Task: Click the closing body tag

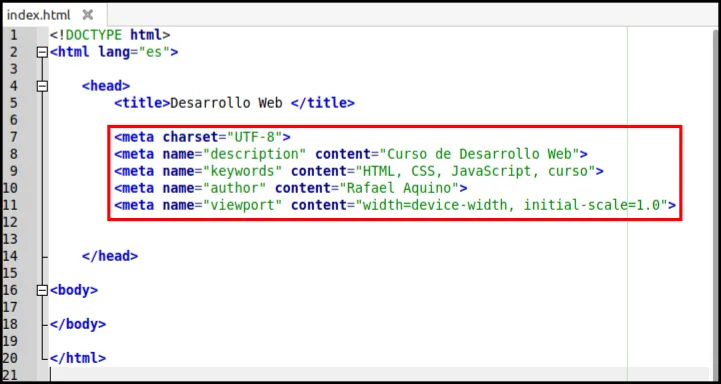Action: click(x=78, y=324)
